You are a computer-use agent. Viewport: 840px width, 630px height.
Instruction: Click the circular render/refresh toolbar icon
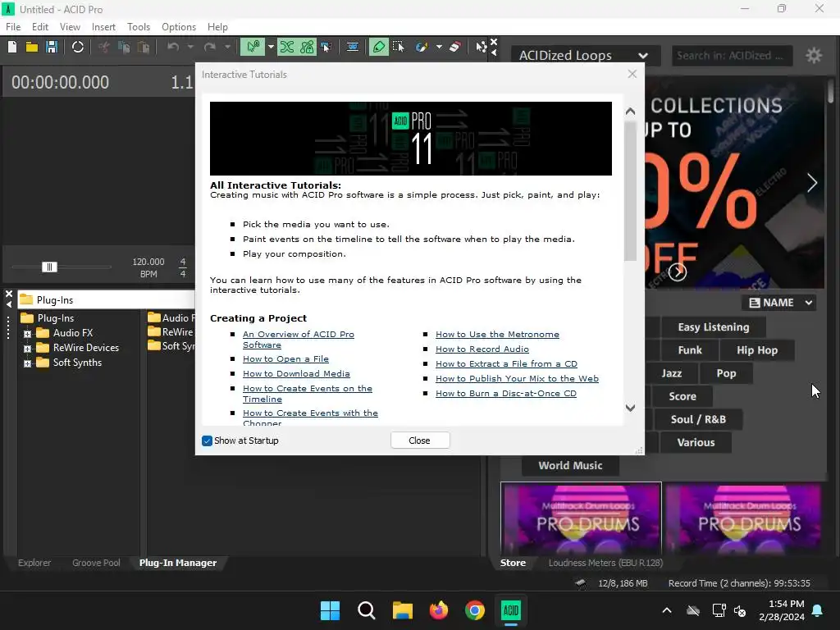click(78, 47)
